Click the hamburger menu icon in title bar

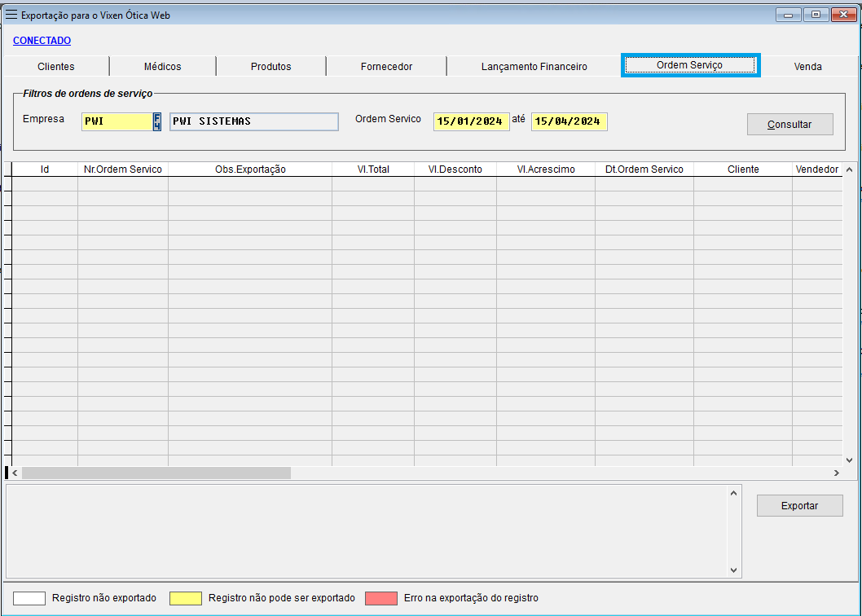click(11, 15)
